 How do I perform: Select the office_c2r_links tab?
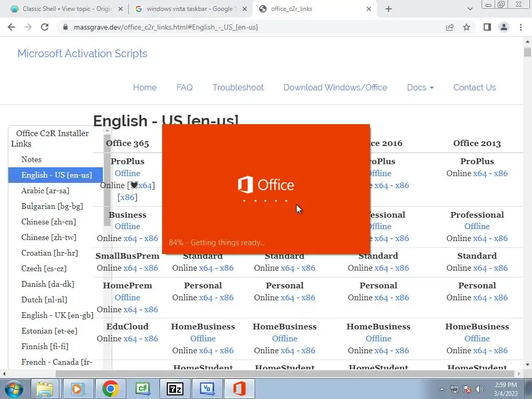coord(315,9)
